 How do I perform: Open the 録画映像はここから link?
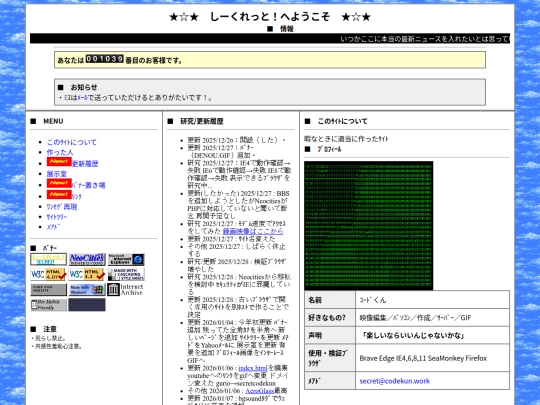[x=253, y=231]
